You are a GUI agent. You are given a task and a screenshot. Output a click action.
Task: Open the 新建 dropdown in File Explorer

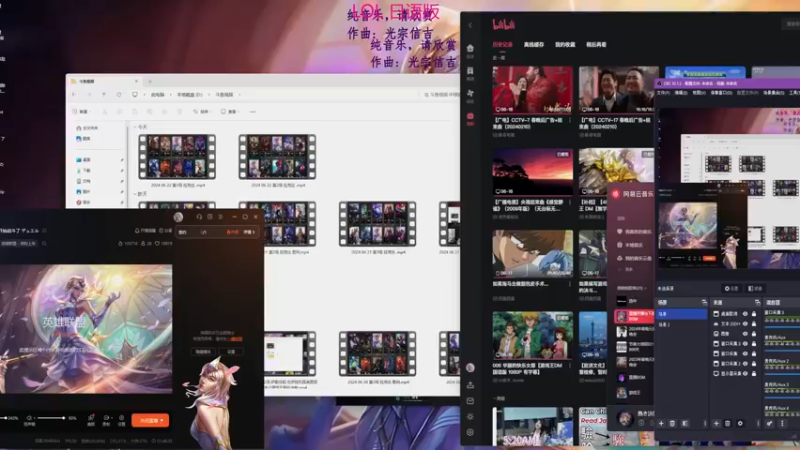point(81,111)
